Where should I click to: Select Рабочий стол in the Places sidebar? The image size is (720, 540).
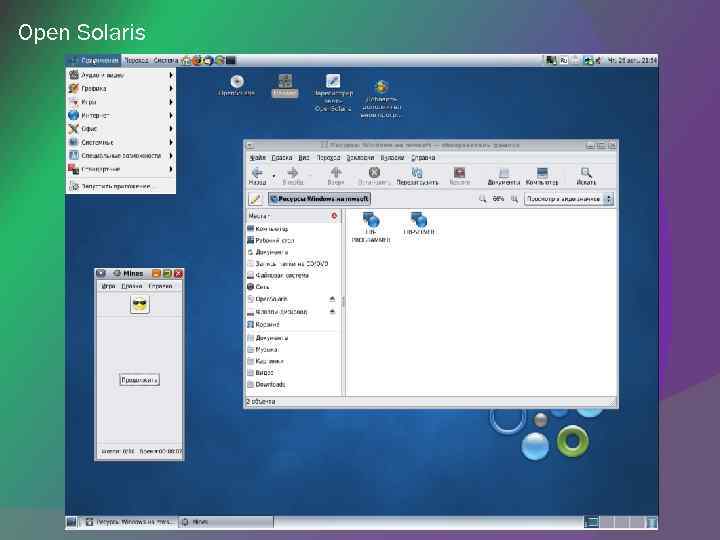[270, 240]
